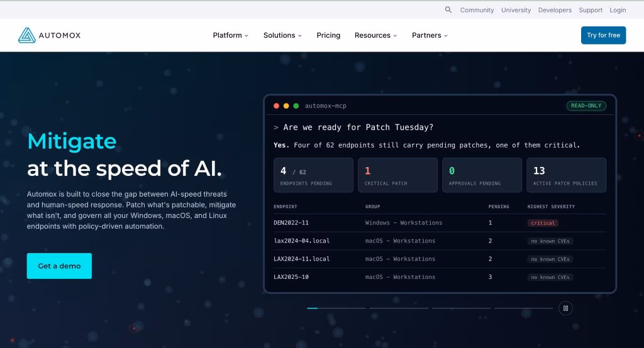644x348 pixels.
Task: Click the ENDPOINT column header
Action: pos(286,207)
